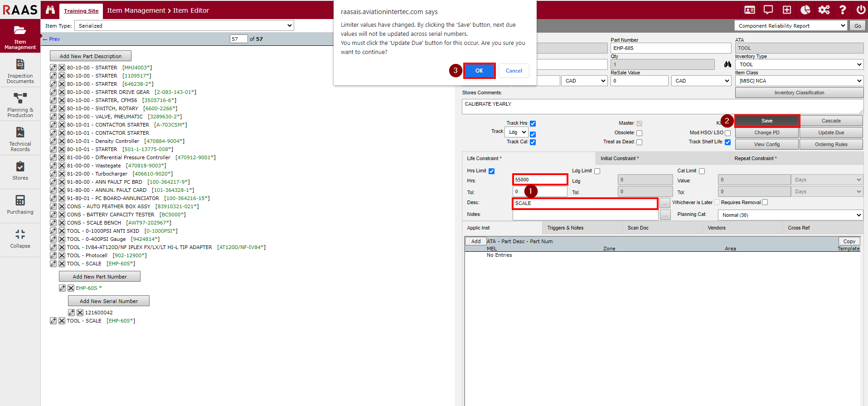This screenshot has width=868, height=406.
Task: Click the Update Due button
Action: click(831, 132)
